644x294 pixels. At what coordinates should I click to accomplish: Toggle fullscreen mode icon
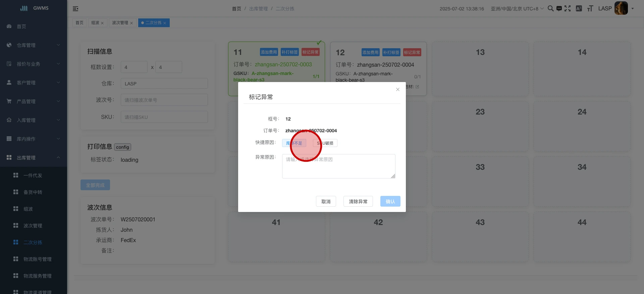568,9
